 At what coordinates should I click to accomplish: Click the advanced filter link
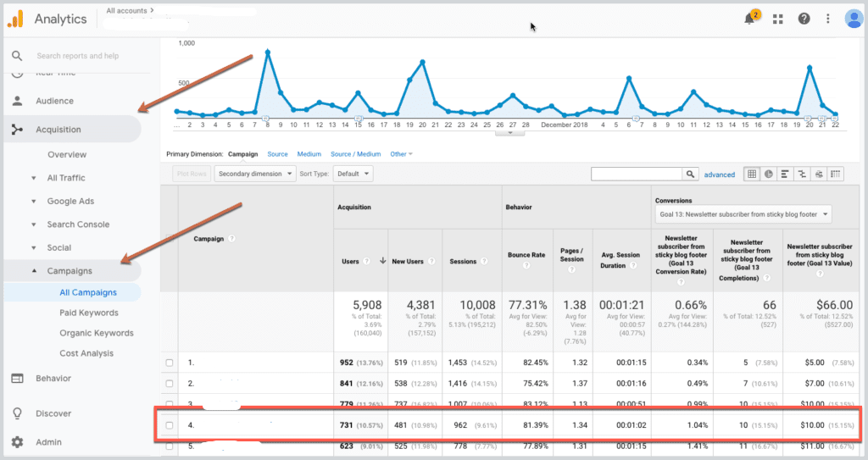[x=720, y=175]
